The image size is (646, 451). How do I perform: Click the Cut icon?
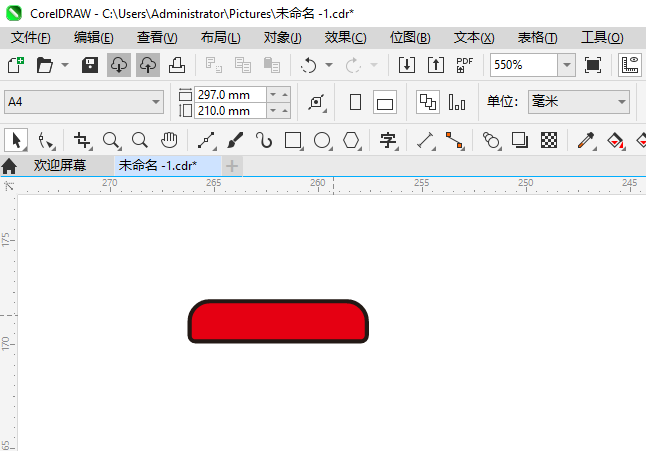tap(213, 65)
